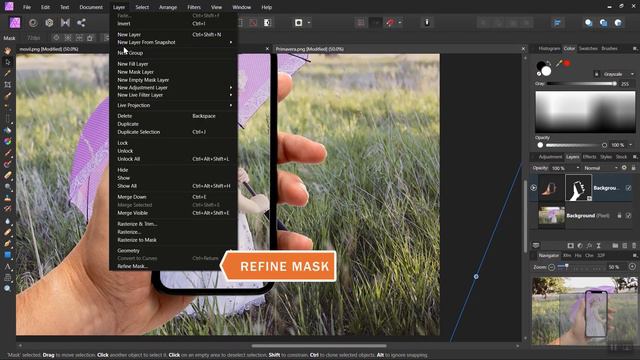Toggle the Layers panel lock icon
640x360 pixels.
[x=633, y=168]
